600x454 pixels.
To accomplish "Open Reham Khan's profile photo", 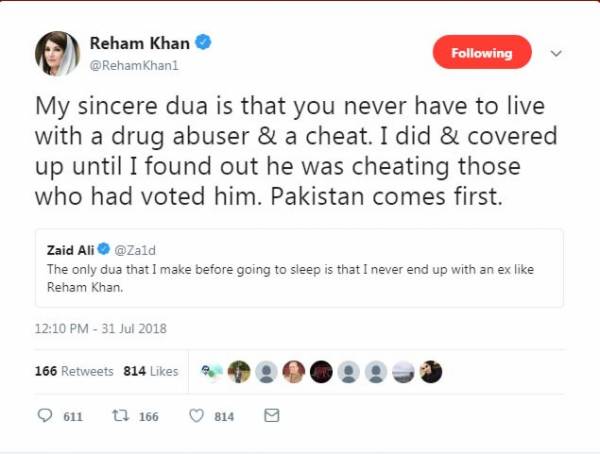I will [57, 53].
